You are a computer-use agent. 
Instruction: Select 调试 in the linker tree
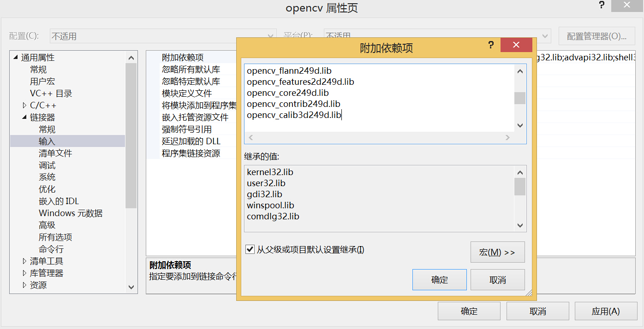(47, 165)
